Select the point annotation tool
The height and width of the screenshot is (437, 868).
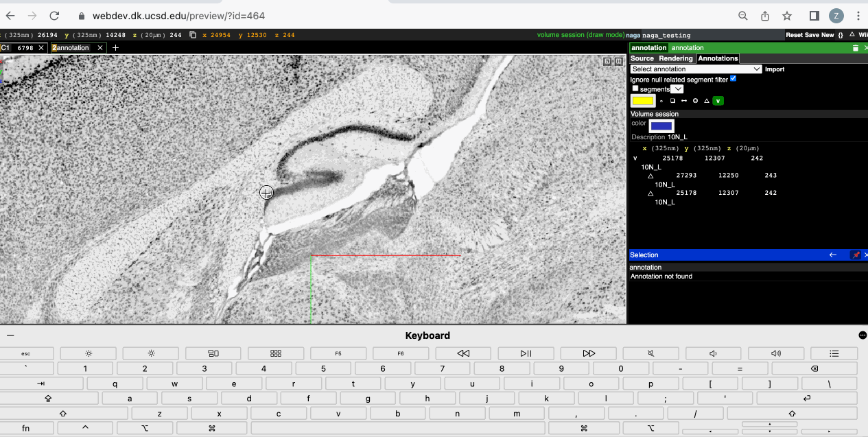pos(661,101)
